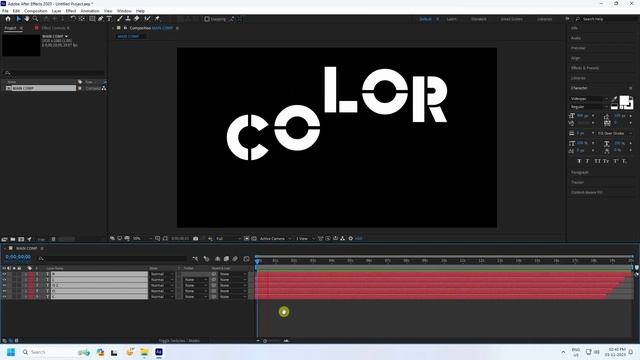Screen dimensions: 640x360
Task: Open the Effect menu
Action: [x=71, y=11]
